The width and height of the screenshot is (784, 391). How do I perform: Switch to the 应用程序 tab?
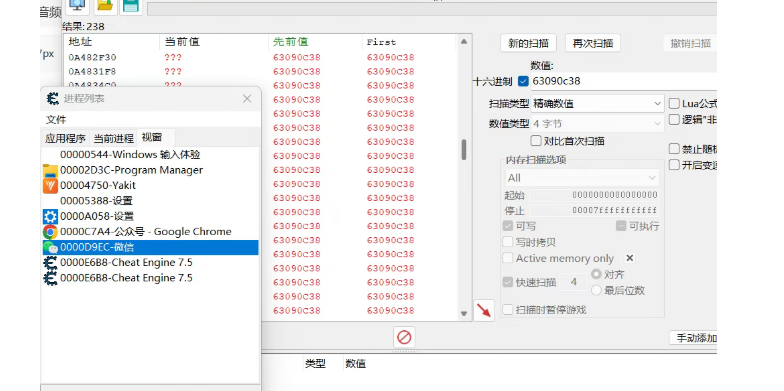point(65,138)
